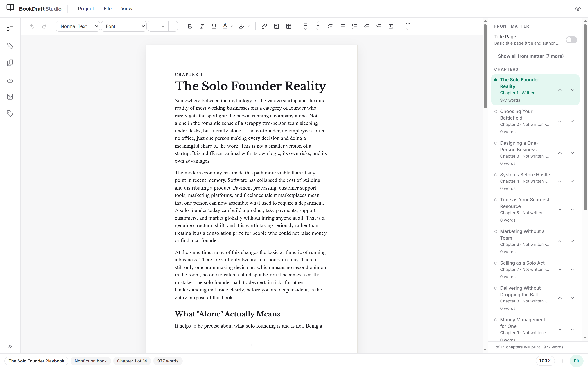Toggle preview with the eye icon

pyautogui.click(x=578, y=9)
